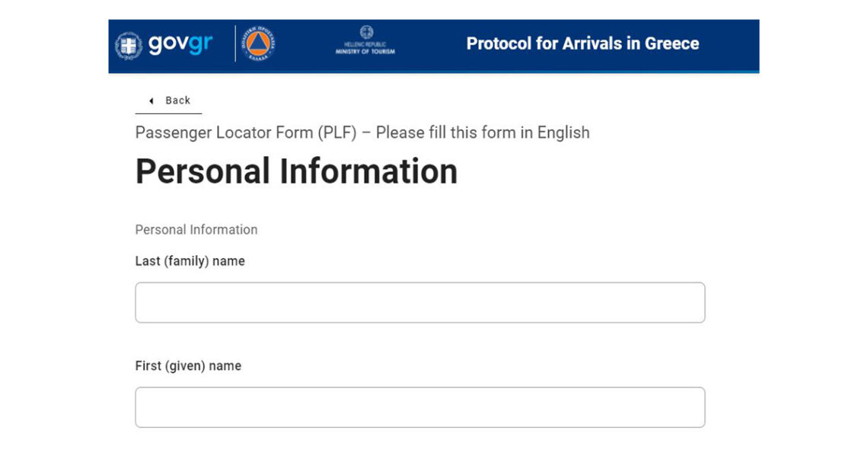This screenshot has width=868, height=472.
Task: Click the gray 'Personal Information' section label
Action: click(x=196, y=229)
